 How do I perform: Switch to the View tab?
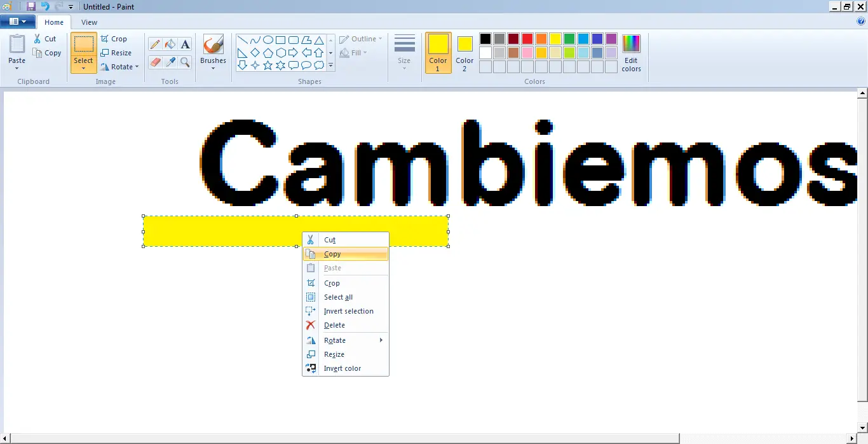pyautogui.click(x=89, y=22)
